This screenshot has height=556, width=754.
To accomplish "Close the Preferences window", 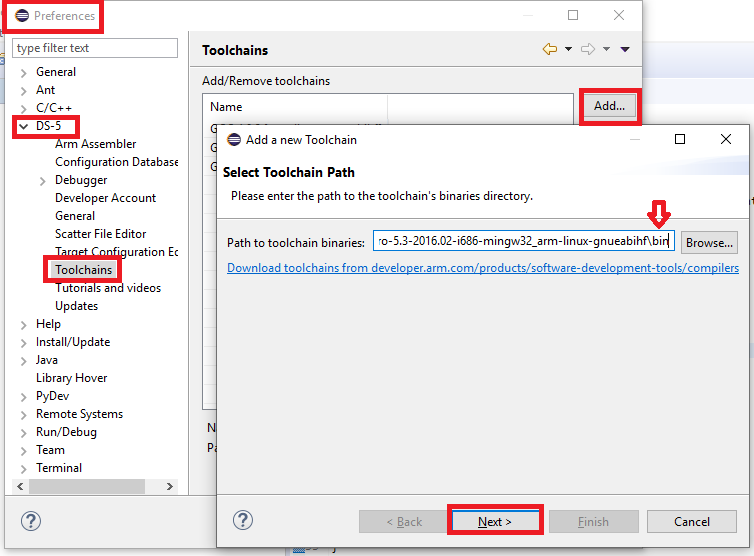I will pyautogui.click(x=619, y=15).
